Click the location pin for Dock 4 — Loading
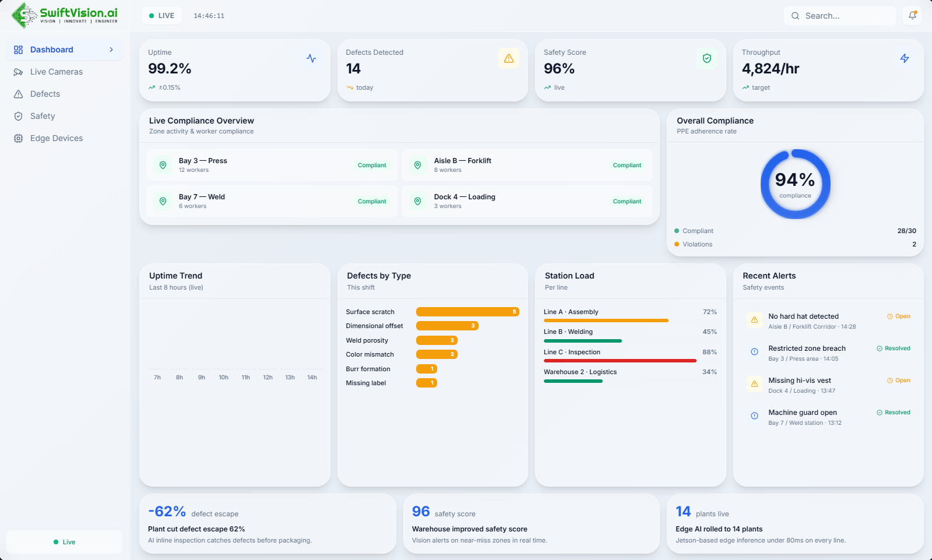This screenshot has width=932, height=560. 417,201
